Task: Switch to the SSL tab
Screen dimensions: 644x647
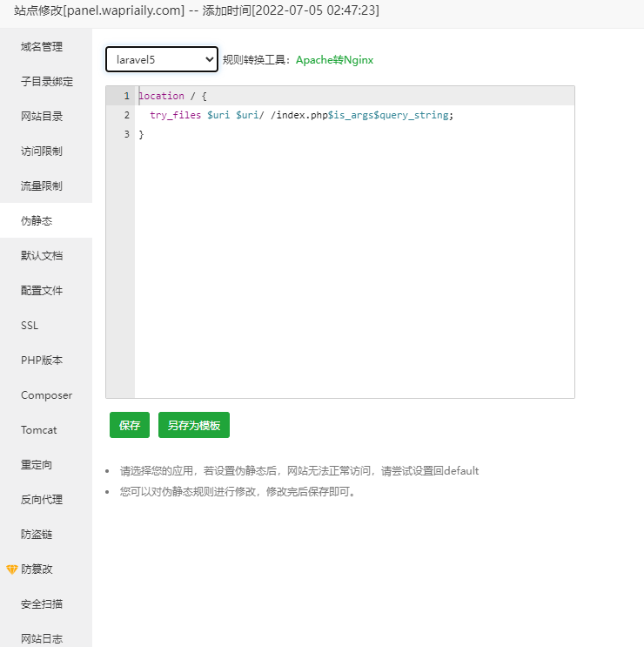Action: pos(30,325)
